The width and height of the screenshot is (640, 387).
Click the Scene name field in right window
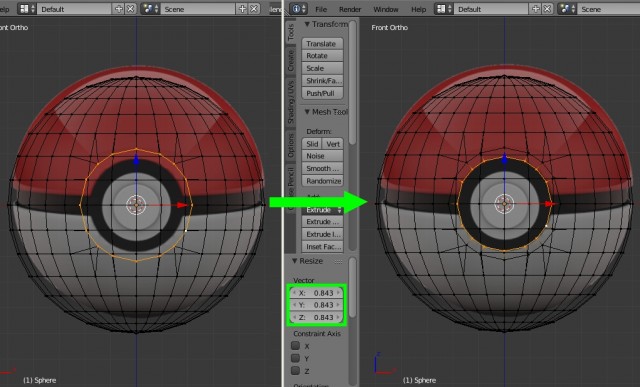[608, 9]
